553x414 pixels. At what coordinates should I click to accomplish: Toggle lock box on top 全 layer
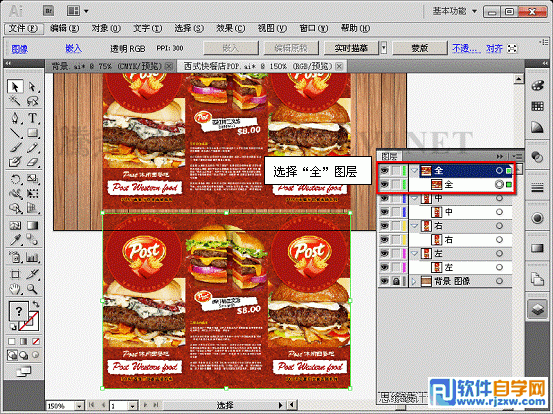[x=396, y=171]
